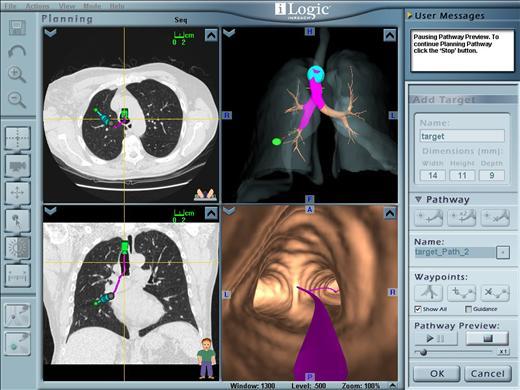Click the 'Level: -500' status text
The image size is (520, 390).
coord(308,386)
